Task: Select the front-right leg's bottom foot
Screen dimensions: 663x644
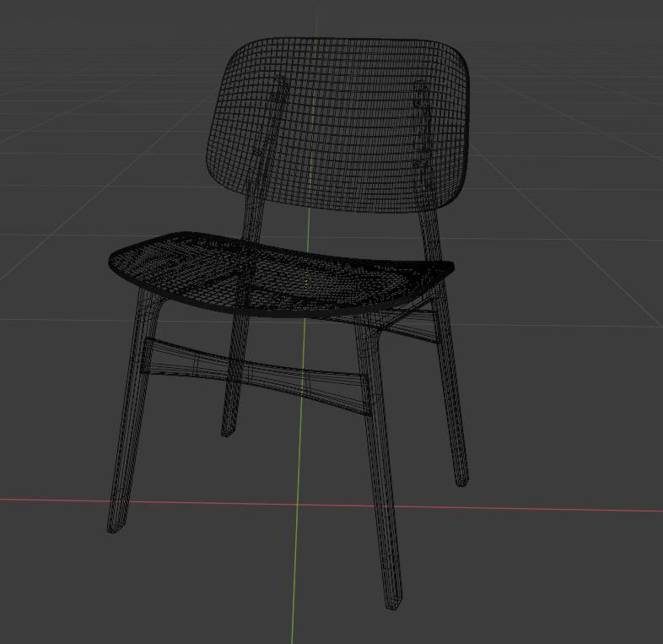Action: click(392, 600)
